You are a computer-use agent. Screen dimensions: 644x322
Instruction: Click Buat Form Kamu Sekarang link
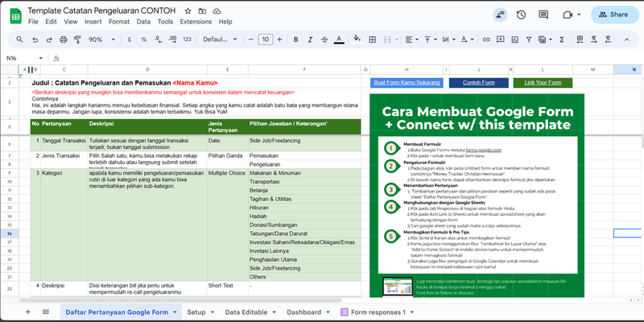point(407,83)
